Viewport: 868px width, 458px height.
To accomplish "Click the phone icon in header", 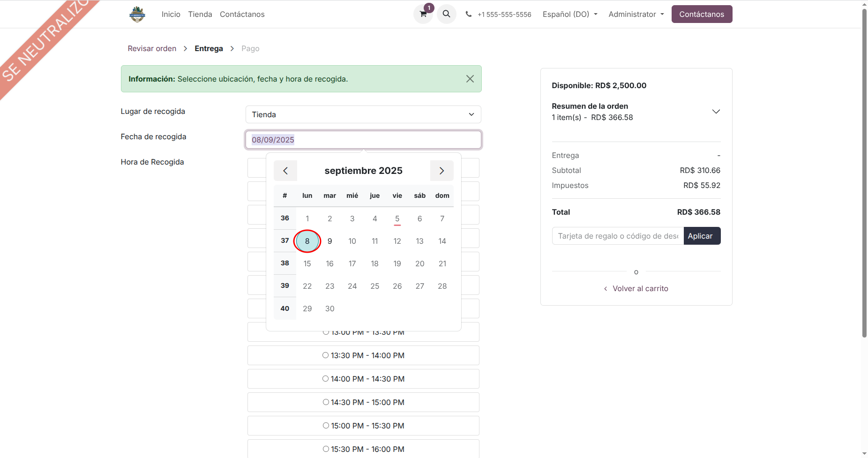I will click(x=468, y=14).
